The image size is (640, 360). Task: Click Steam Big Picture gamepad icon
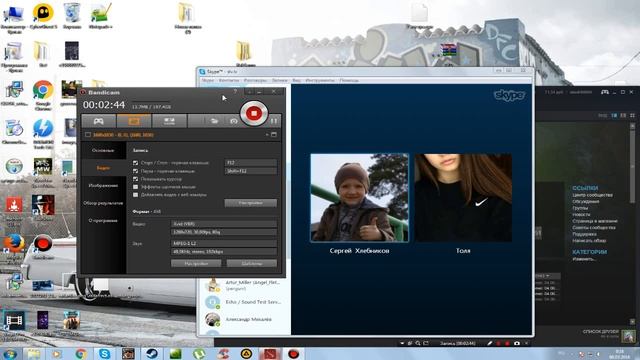coord(605,92)
